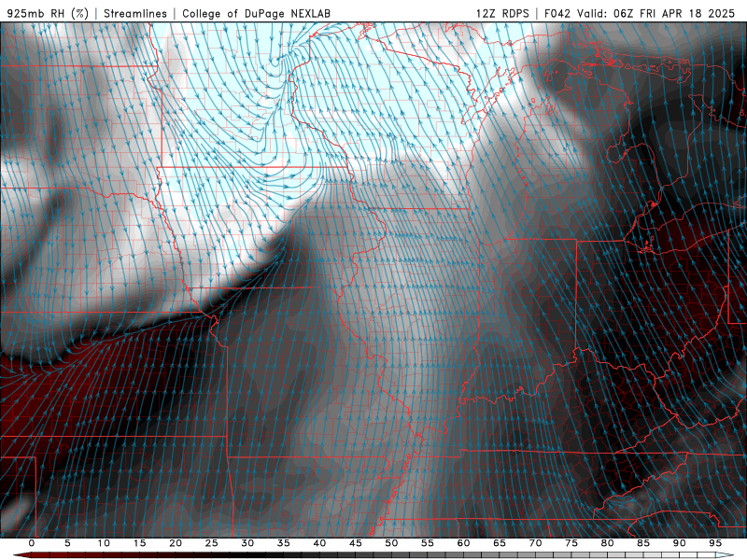Click the "Streamlines" header label
The width and height of the screenshot is (747, 560).
coord(135,13)
